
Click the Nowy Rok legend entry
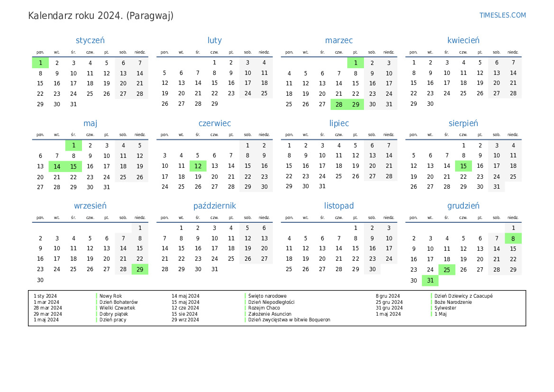point(110,296)
